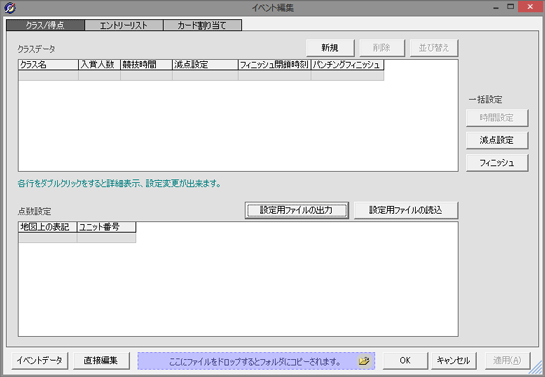
Task: Click the empty row under クラス名
Action: pos(48,75)
